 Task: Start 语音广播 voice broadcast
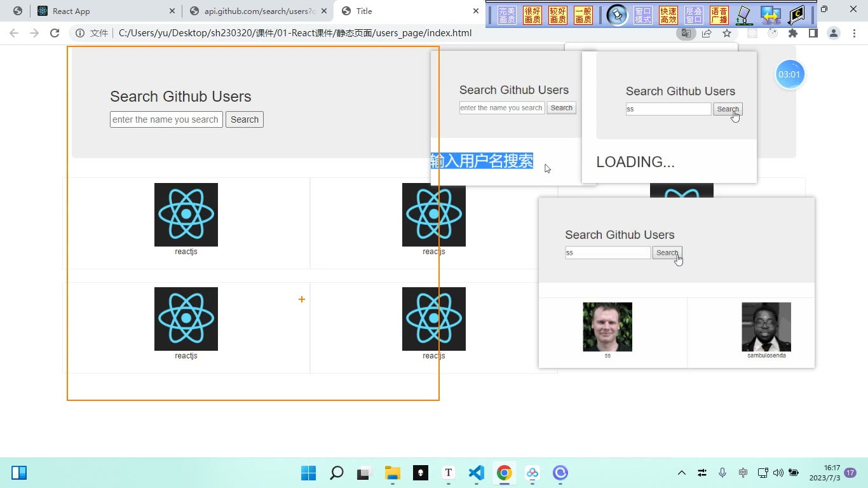719,15
